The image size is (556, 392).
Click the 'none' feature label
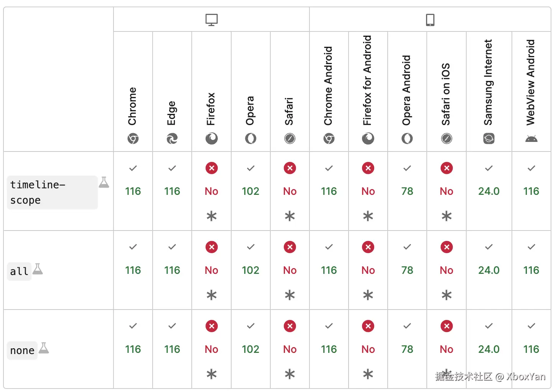[x=22, y=351]
